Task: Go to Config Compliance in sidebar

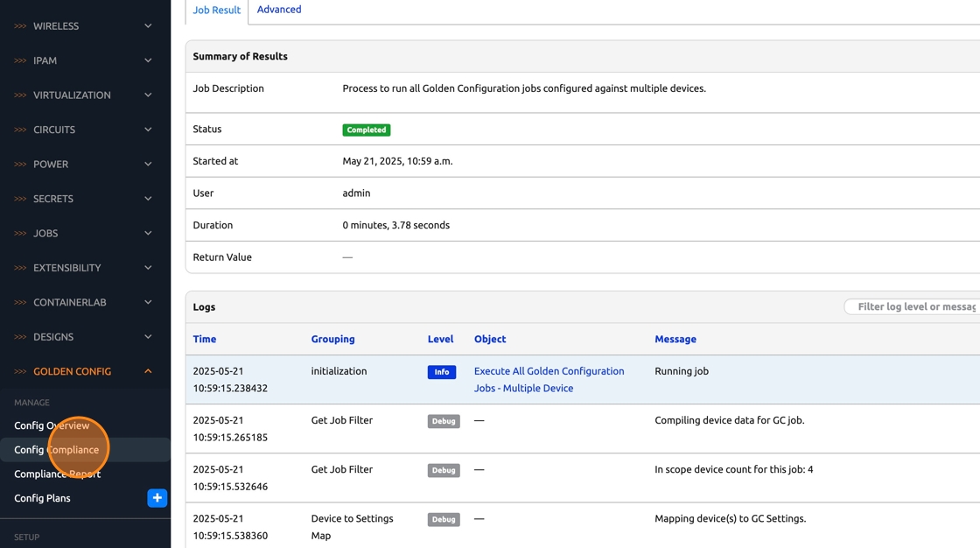Action: click(x=56, y=449)
